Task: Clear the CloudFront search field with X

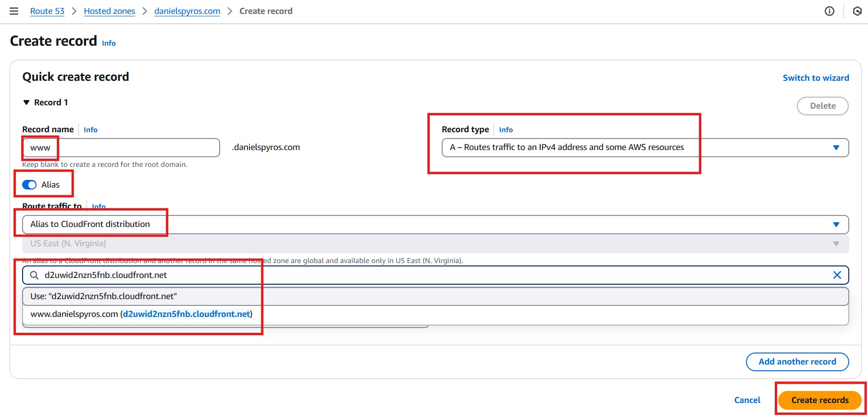Action: tap(837, 275)
